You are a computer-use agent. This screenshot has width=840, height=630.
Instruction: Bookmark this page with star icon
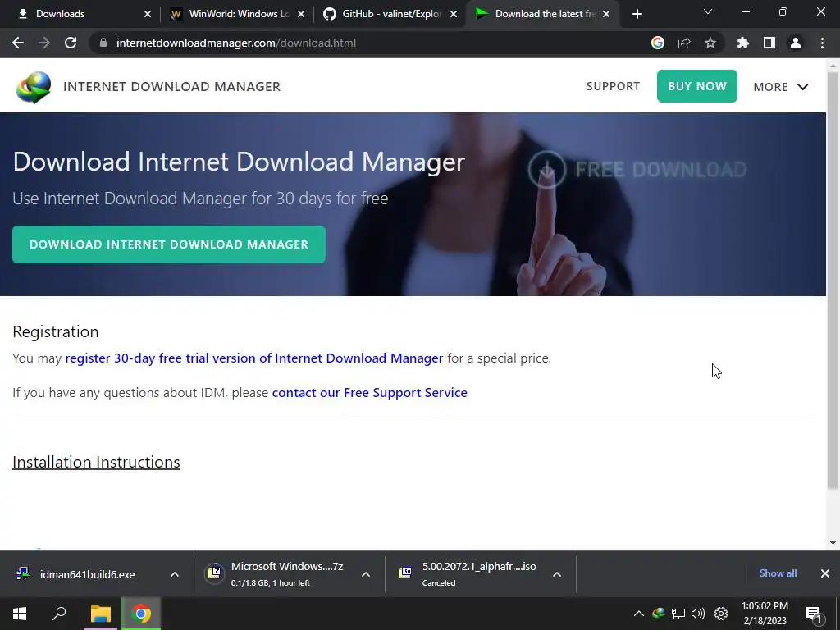pos(710,43)
